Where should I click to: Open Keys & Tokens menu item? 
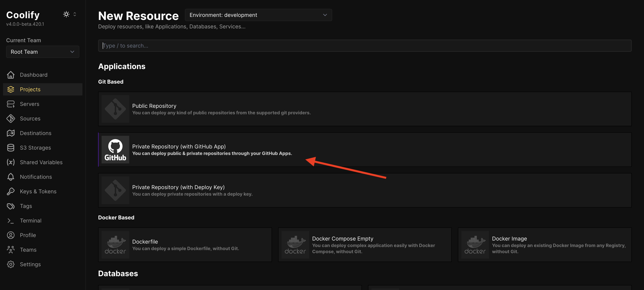(x=43, y=191)
